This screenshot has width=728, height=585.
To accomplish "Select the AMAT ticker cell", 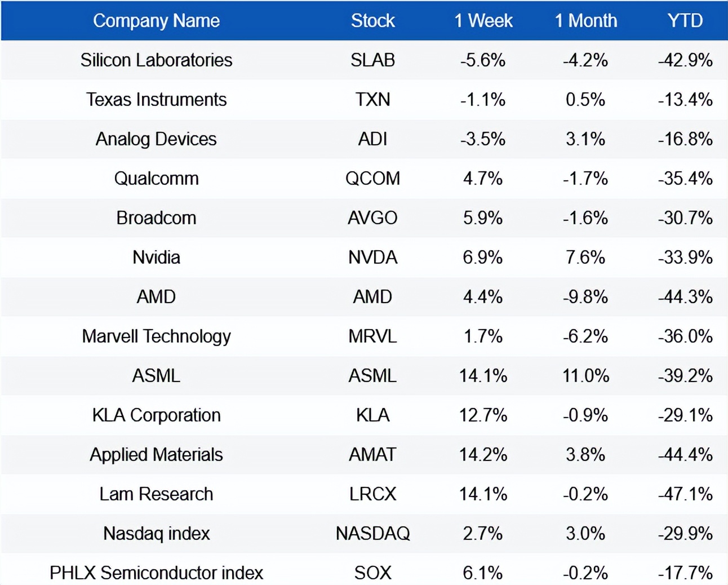I will (x=372, y=455).
